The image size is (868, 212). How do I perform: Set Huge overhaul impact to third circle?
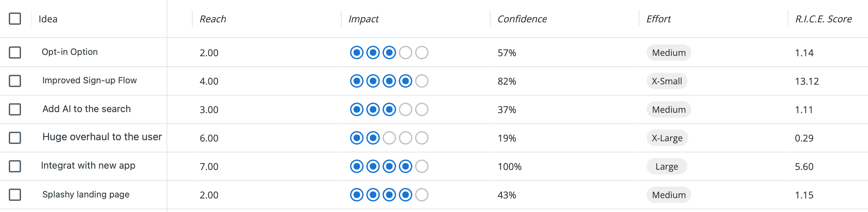tap(389, 138)
